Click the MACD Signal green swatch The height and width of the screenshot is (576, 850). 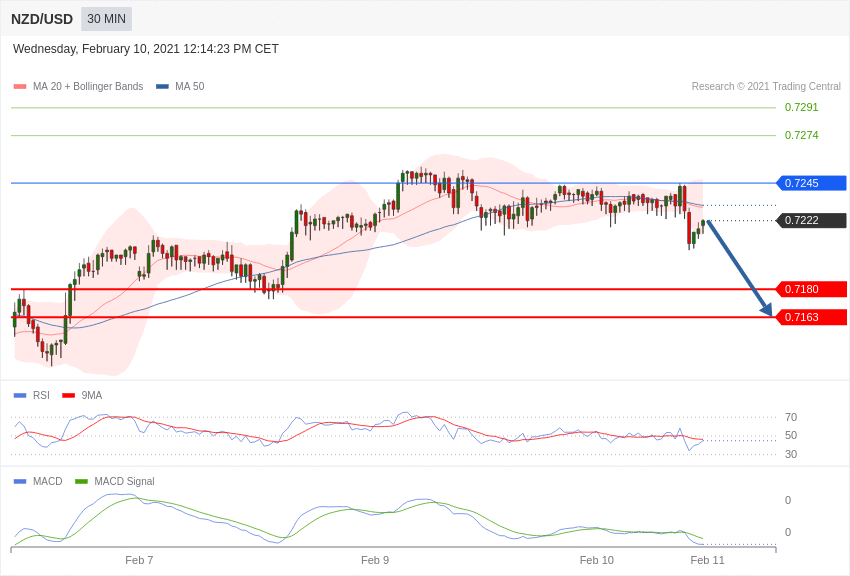(81, 481)
